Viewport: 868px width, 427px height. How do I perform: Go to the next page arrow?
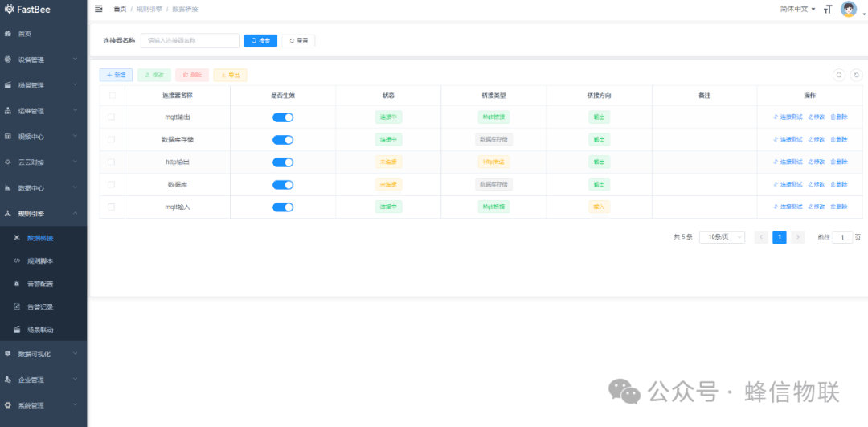tap(798, 237)
